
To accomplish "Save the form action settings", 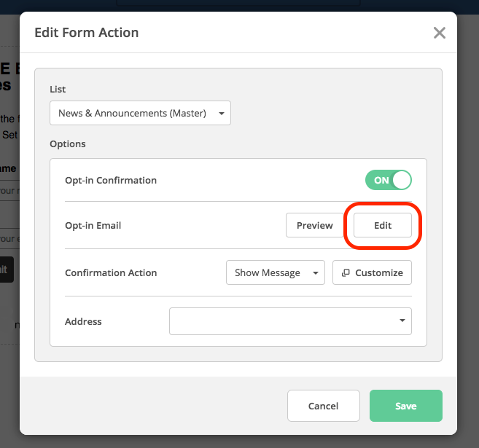I will 405,406.
